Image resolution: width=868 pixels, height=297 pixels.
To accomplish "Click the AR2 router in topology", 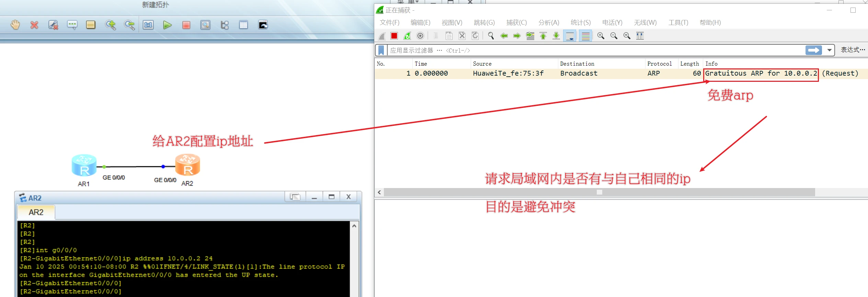I will click(x=187, y=165).
